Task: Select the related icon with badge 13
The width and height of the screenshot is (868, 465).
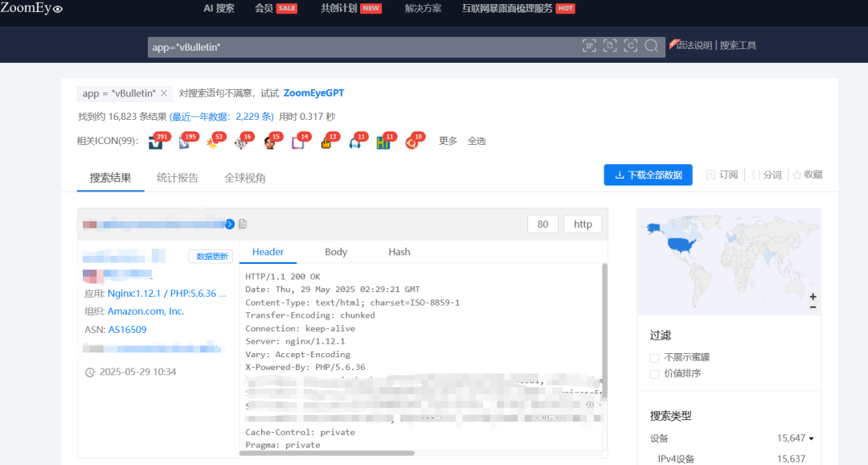Action: tap(326, 142)
